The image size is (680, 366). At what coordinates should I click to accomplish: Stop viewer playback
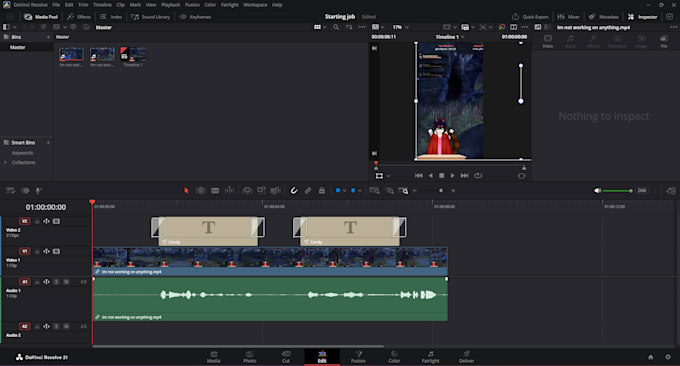441,176
